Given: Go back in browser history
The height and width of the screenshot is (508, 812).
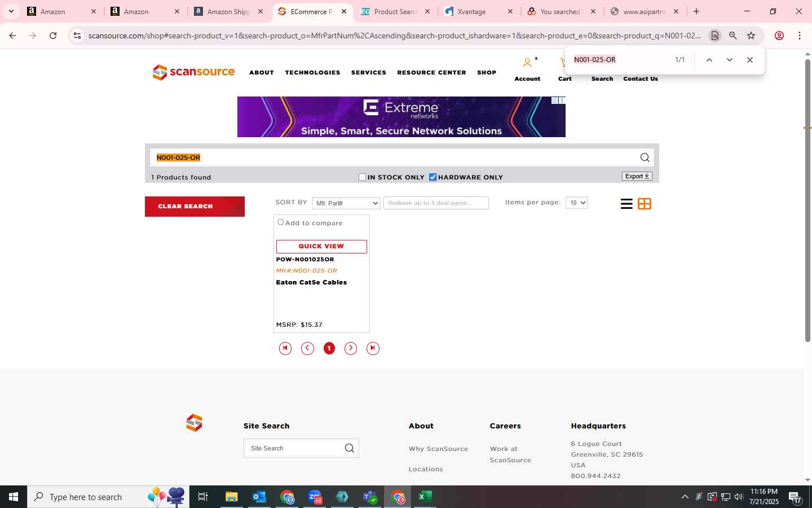Looking at the screenshot, I should [12, 36].
